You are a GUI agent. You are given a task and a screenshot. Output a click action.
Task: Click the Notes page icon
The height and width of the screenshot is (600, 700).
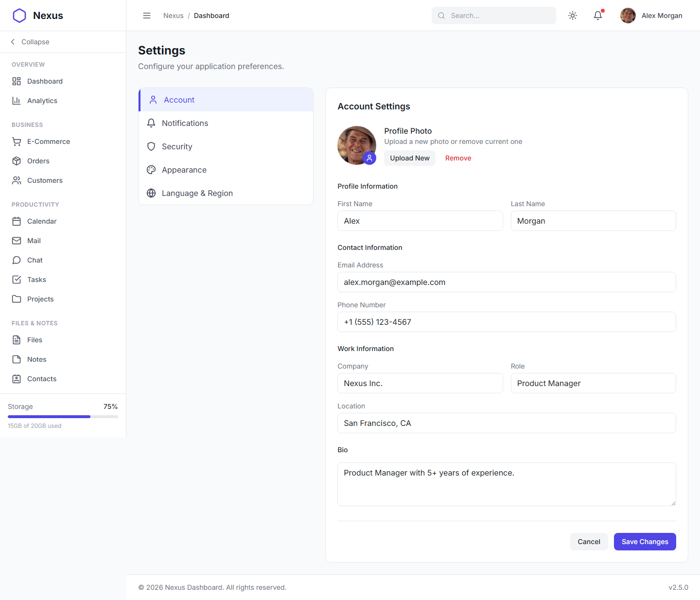click(17, 359)
